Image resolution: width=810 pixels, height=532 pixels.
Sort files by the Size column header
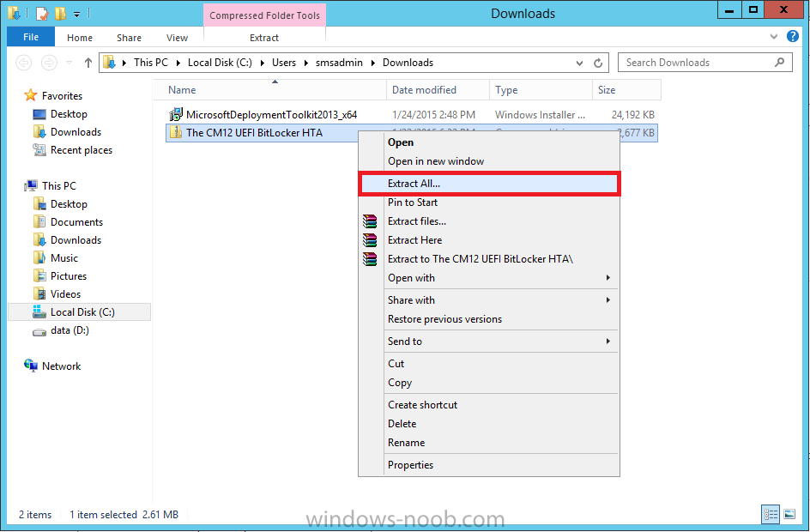pos(626,90)
